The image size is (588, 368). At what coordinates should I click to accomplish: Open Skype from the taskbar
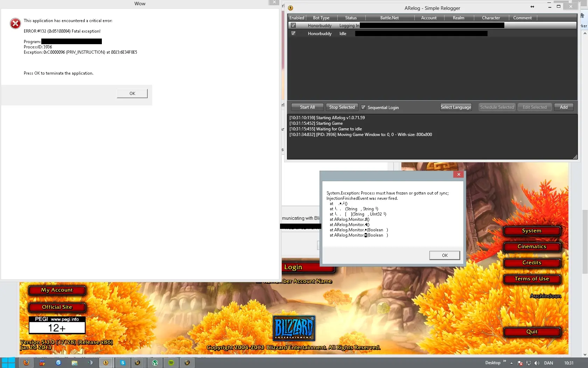(x=122, y=363)
